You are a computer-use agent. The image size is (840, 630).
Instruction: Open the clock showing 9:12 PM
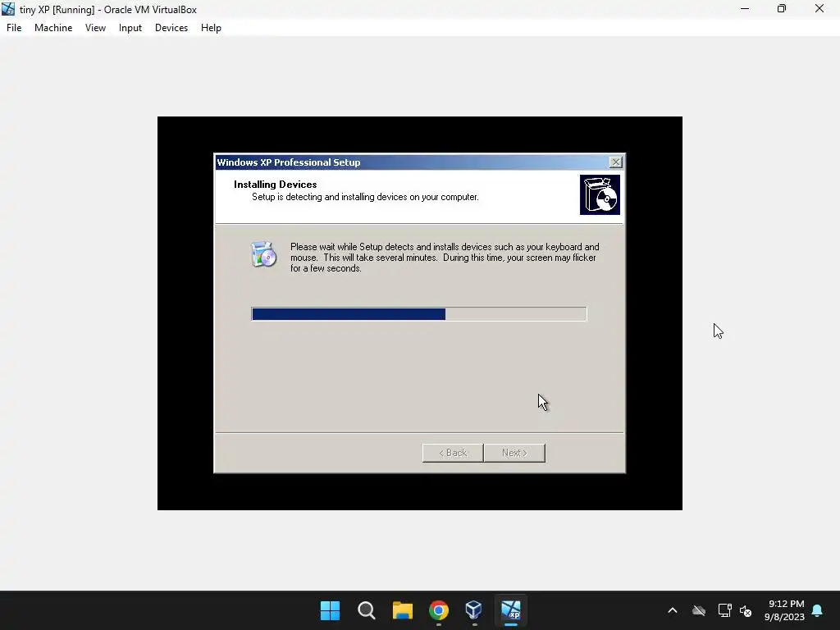click(x=785, y=610)
